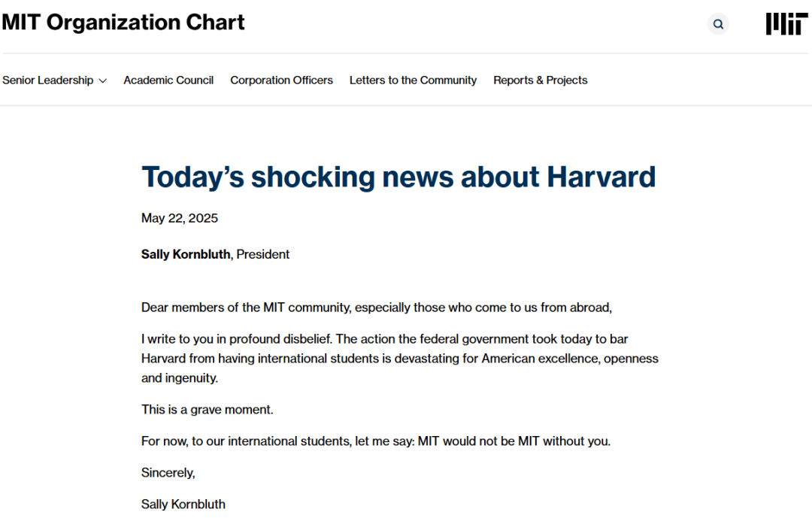Click the 'profound disbelief' paragraph
Viewport: 812px width, 518px height.
[400, 359]
